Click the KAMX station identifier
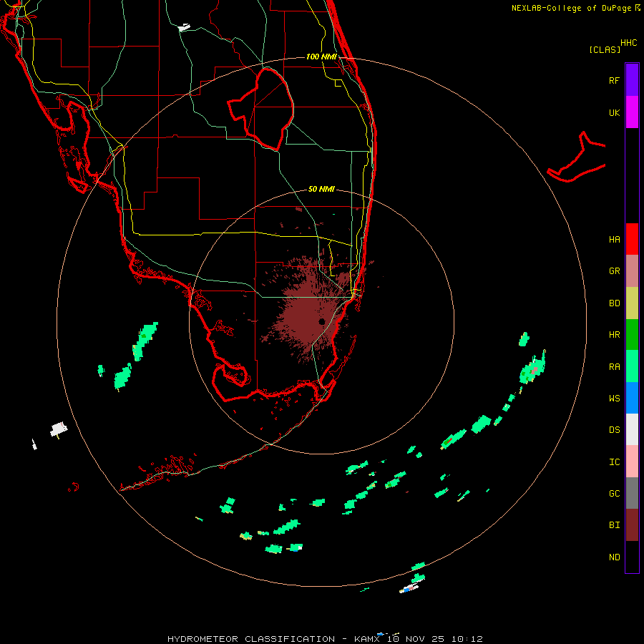The image size is (644, 644). pyautogui.click(x=367, y=639)
